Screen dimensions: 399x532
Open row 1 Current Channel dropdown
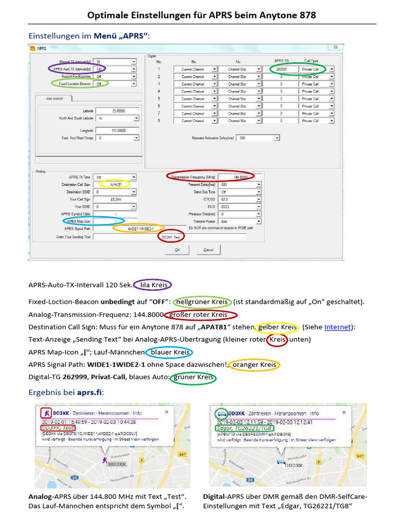coord(215,69)
